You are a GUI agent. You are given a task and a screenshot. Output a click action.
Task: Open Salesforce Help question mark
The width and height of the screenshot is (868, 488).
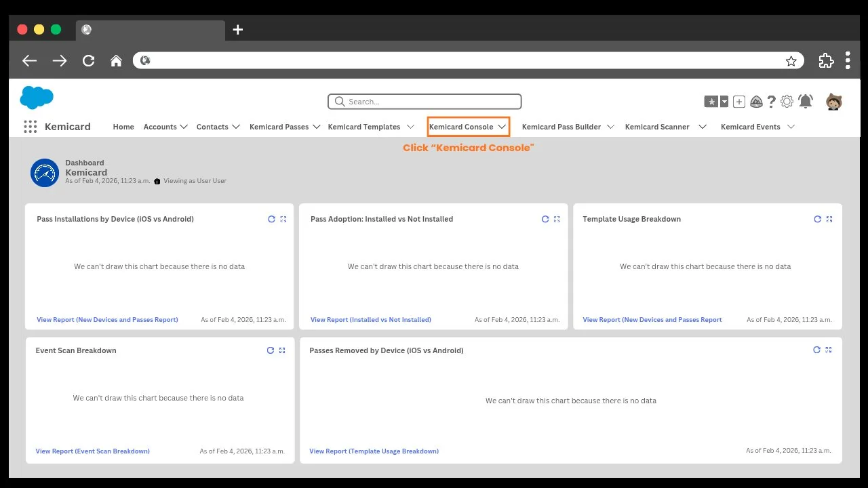772,102
